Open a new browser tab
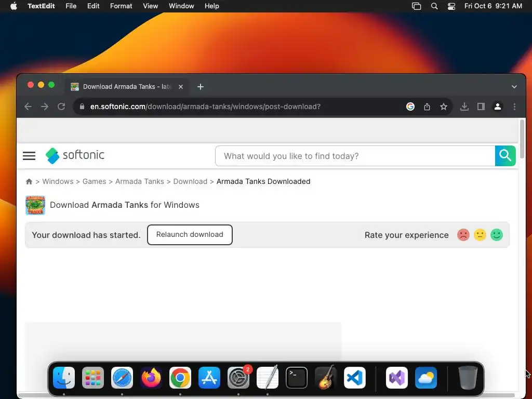Image resolution: width=532 pixels, height=399 pixels. click(201, 87)
